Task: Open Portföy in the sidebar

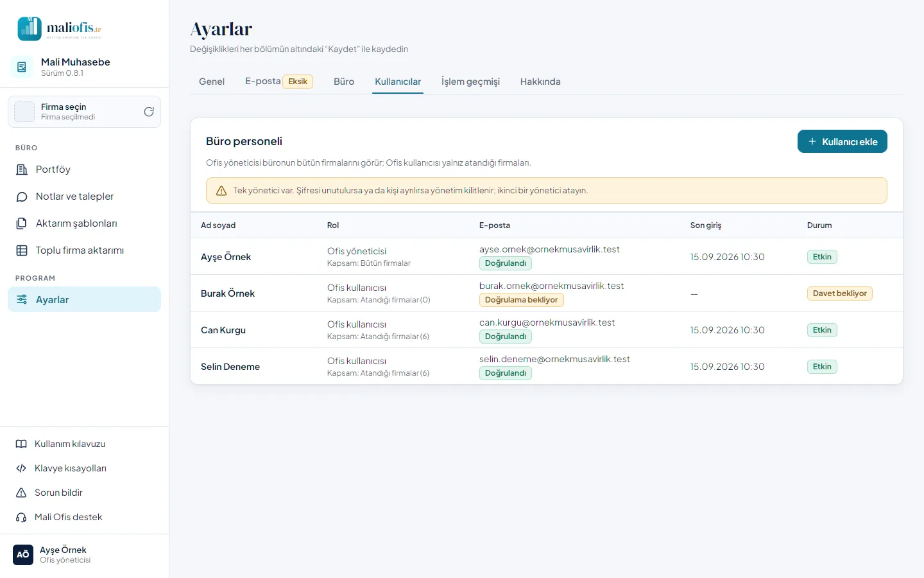Action: [x=84, y=170]
